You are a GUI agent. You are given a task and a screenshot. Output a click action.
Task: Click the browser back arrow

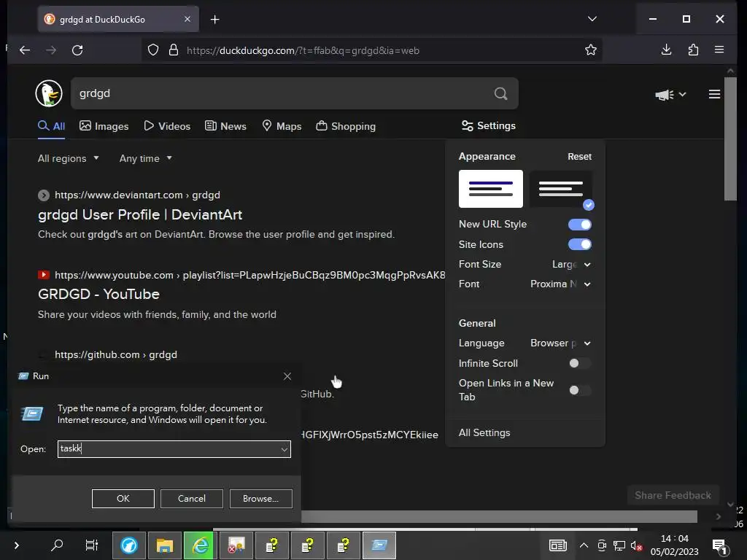pyautogui.click(x=25, y=50)
